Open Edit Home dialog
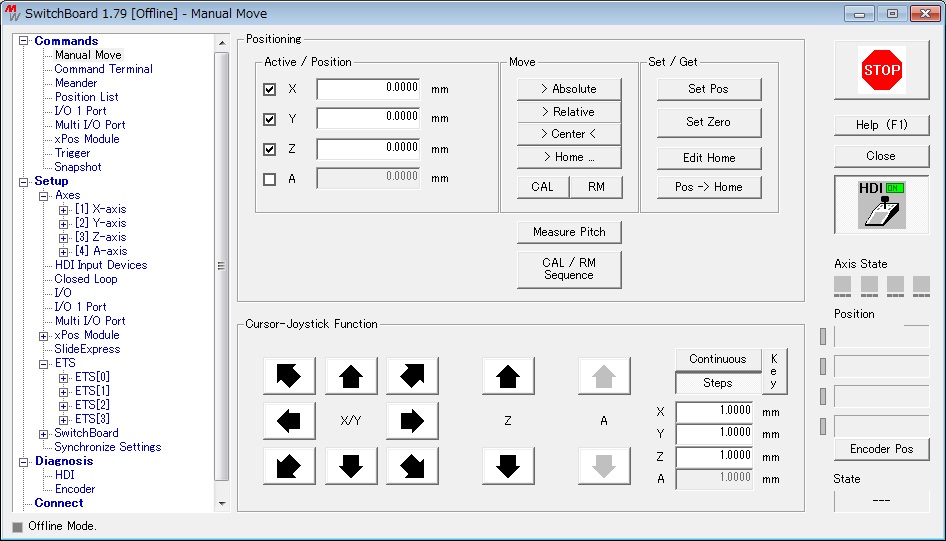The image size is (946, 541). coord(709,158)
